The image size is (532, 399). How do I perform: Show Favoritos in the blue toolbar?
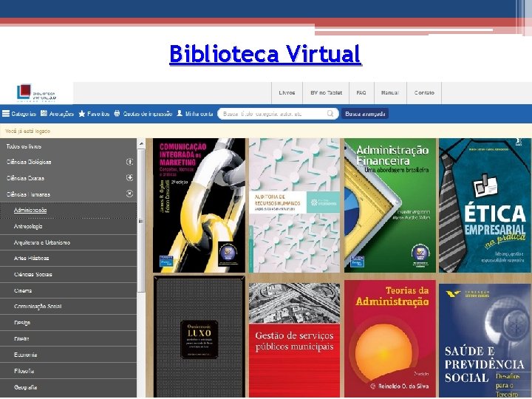click(94, 114)
